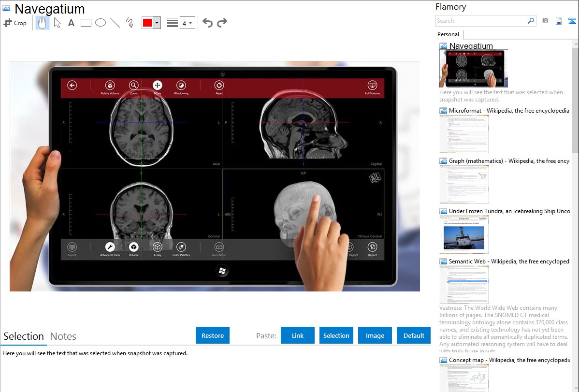Click the Paste Selection button
Screen dimensions: 579x392
336,335
